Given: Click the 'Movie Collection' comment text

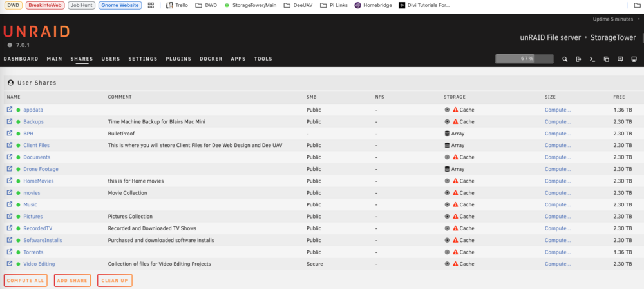Looking at the screenshot, I should tap(128, 193).
